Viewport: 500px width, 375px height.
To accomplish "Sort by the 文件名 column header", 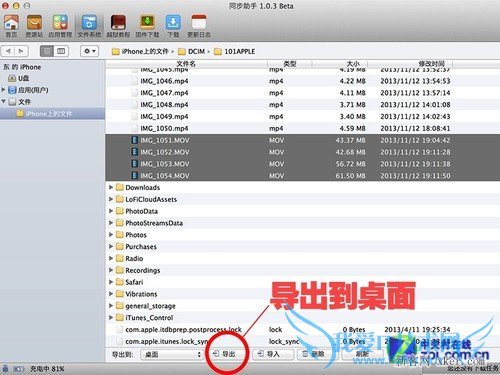I will [186, 64].
